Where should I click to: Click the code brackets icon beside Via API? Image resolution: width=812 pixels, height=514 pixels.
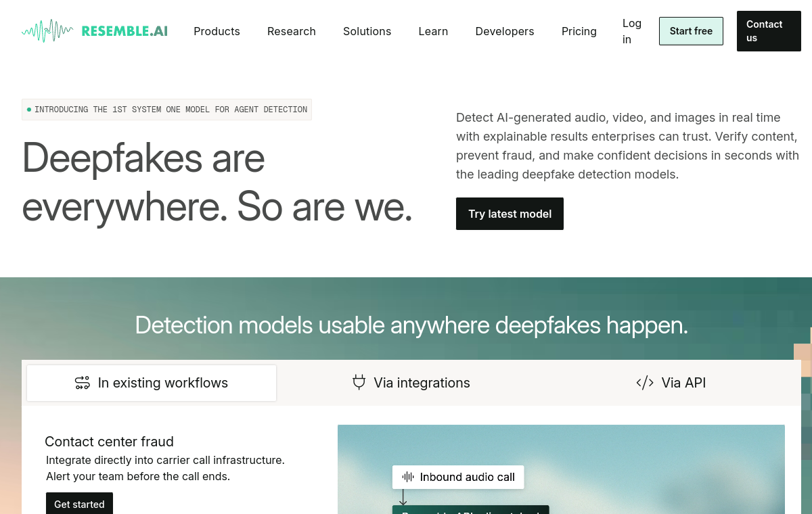pos(645,383)
